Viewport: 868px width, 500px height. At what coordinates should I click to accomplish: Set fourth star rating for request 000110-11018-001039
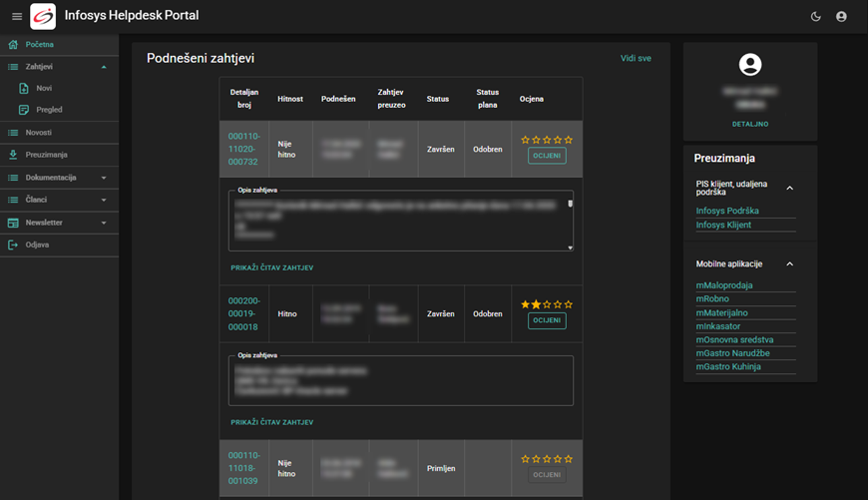(558, 459)
